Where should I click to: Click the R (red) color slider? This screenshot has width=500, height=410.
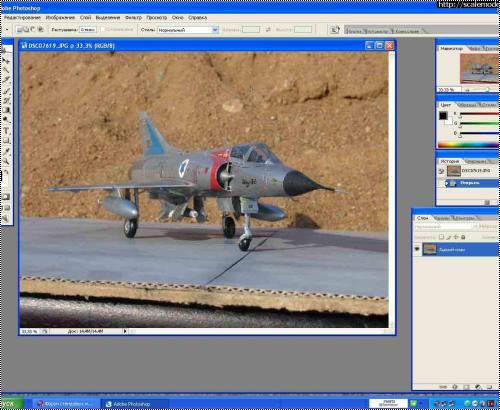click(x=479, y=114)
